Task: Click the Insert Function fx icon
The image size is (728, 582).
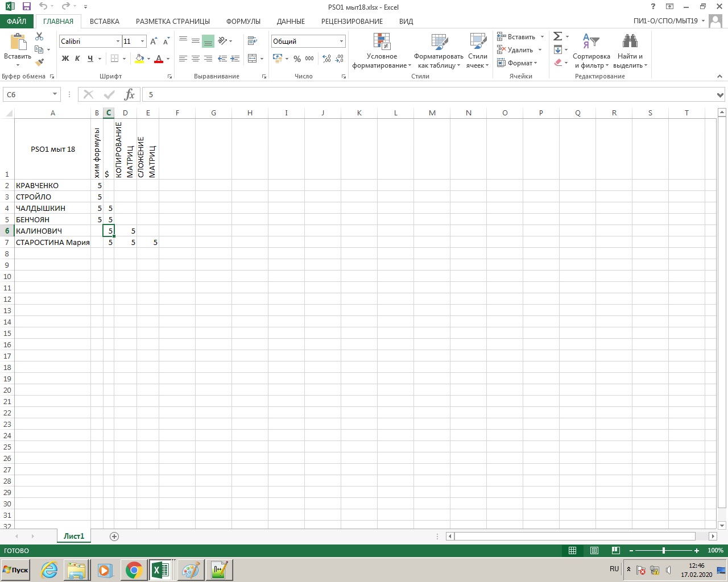Action: (x=130, y=94)
